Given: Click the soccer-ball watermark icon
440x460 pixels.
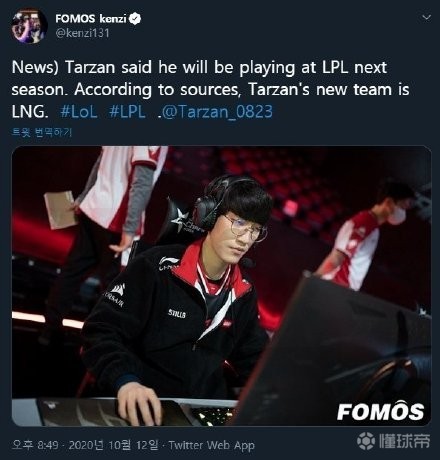Looking at the screenshot, I should (366, 441).
